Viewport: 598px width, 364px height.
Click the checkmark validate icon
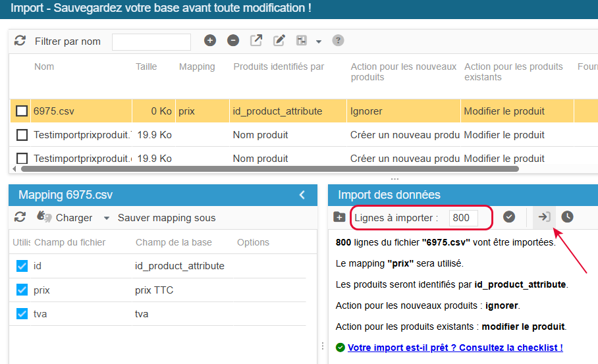pyautogui.click(x=509, y=217)
